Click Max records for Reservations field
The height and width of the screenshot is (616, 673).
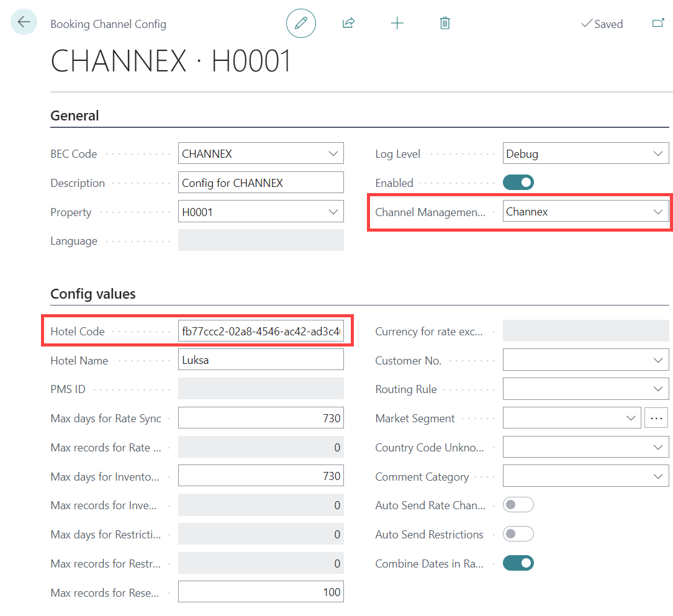pos(261,592)
